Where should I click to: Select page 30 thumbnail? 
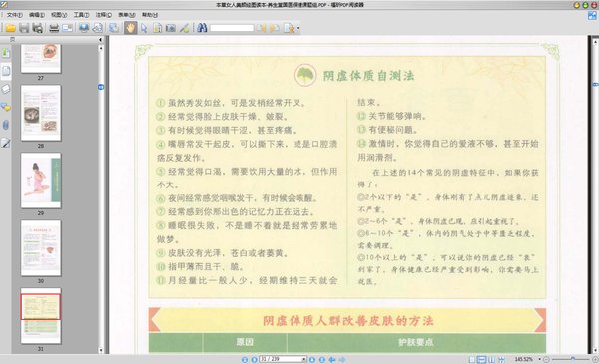tap(41, 248)
